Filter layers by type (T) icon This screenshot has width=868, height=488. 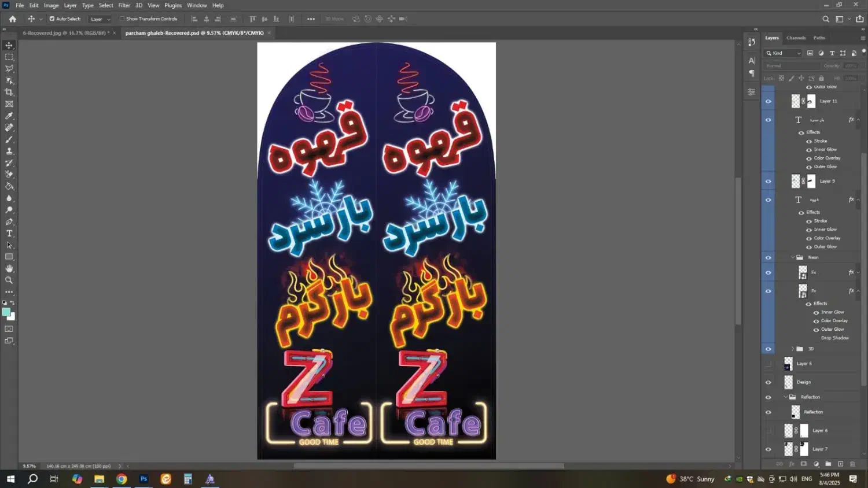832,53
